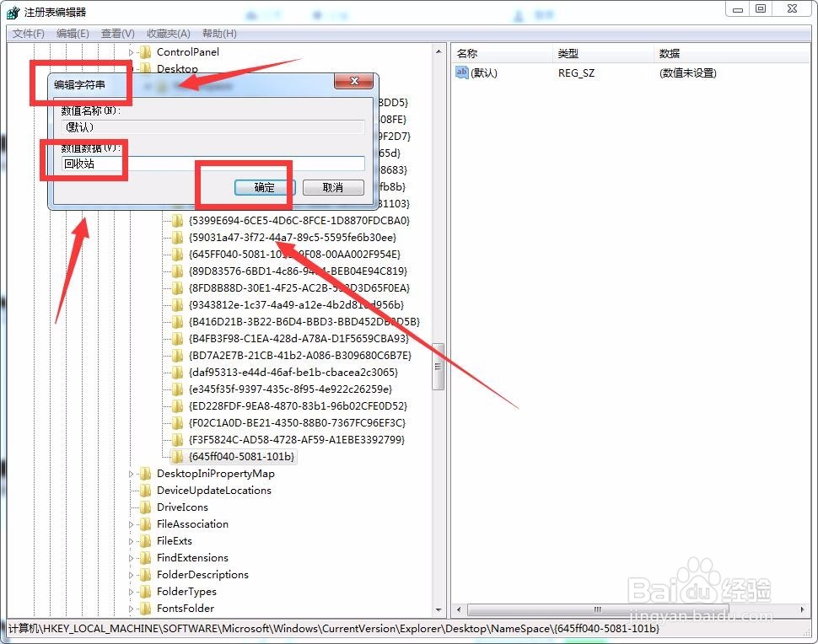Click the folder icon of {9343812e-1c37-4a49 key
This screenshot has width=818, height=644.
click(178, 305)
